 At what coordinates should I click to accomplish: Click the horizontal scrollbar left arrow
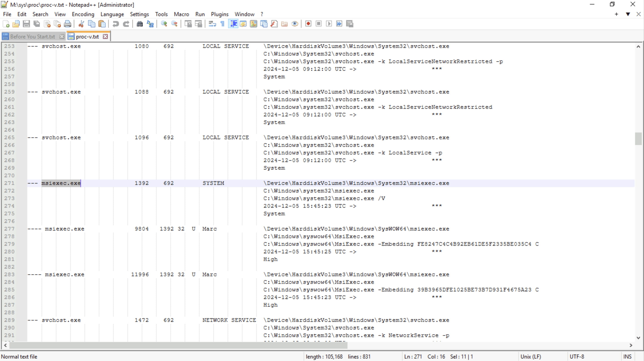point(6,345)
